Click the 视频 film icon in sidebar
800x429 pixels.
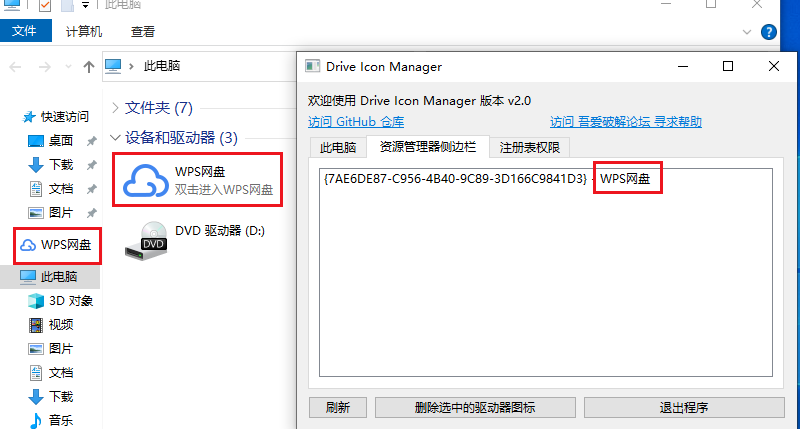[35, 324]
